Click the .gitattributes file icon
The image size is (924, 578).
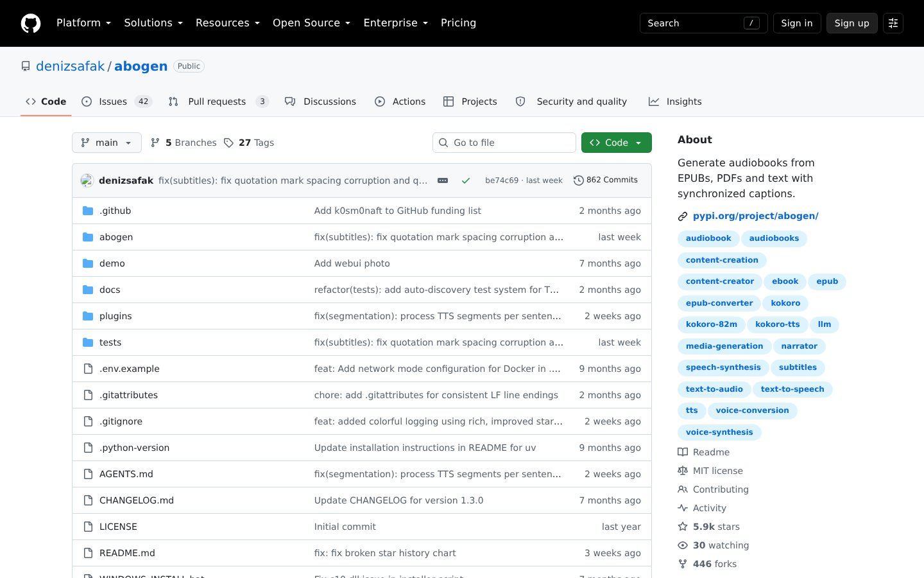click(88, 395)
